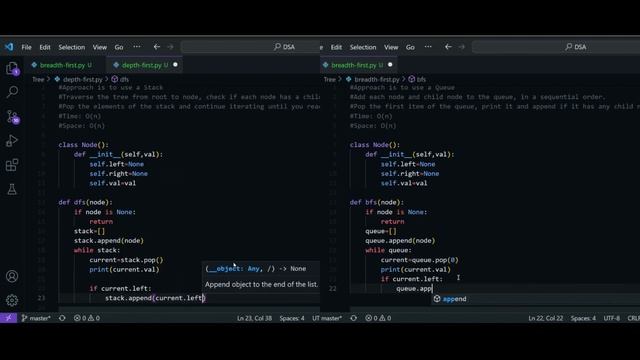Image resolution: width=640 pixels, height=360 pixels.
Task: Click 'while stack:' line
Action: pyautogui.click(x=97, y=250)
